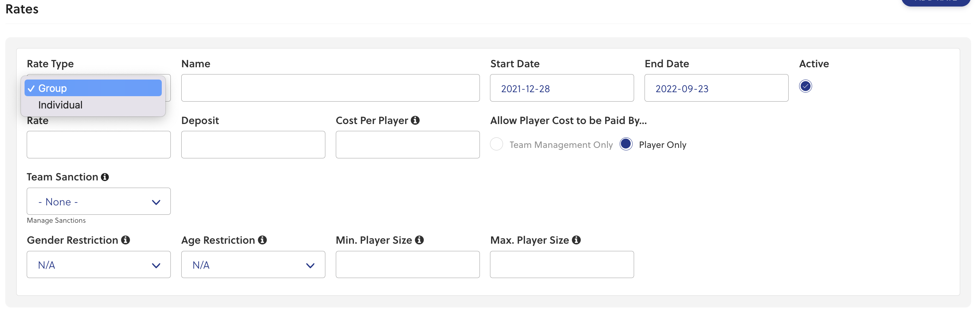Image resolution: width=980 pixels, height=316 pixels.
Task: Toggle the Active checkbox
Action: pyautogui.click(x=805, y=86)
